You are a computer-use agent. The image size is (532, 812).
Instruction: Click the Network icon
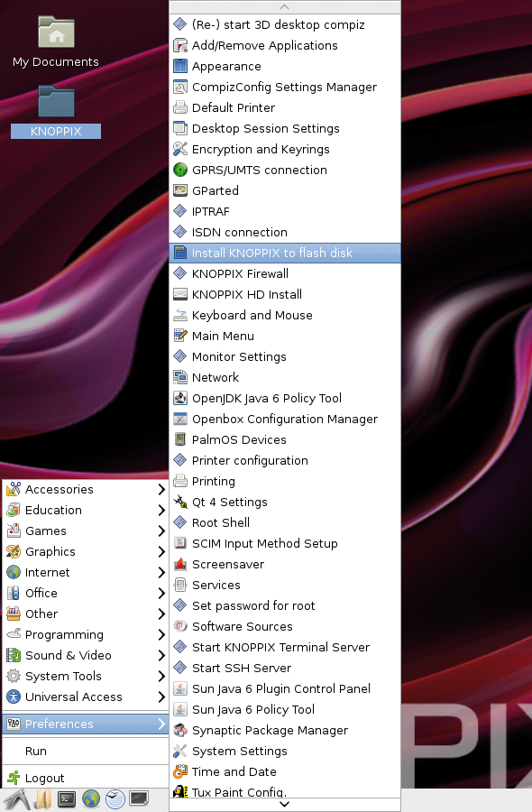(180, 377)
